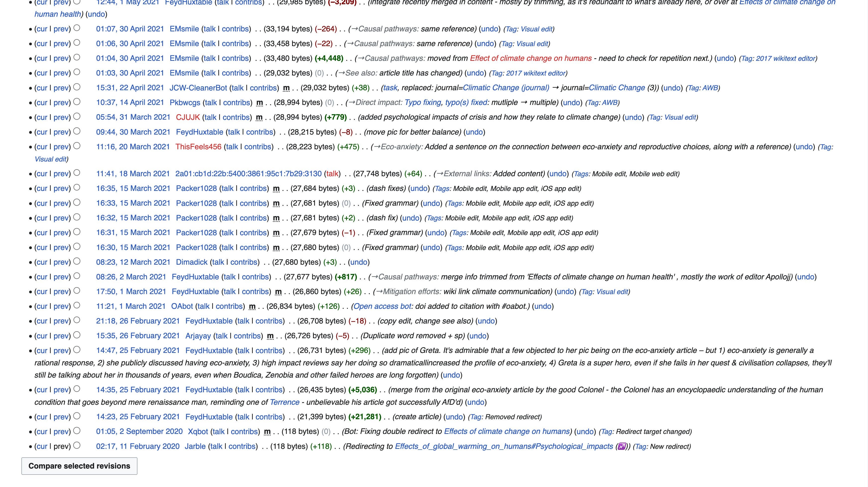The image size is (868, 487).
Task: Click Visual edit tag on CJUJK revision
Action: coord(680,117)
